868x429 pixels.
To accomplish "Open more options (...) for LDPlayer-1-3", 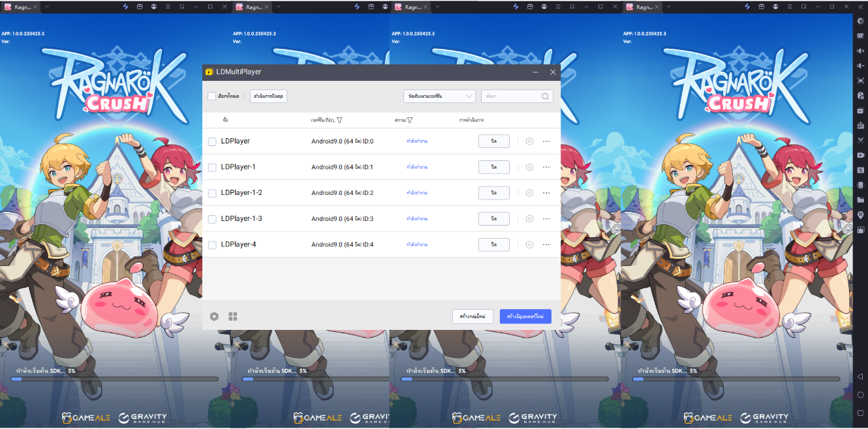I will pos(546,218).
